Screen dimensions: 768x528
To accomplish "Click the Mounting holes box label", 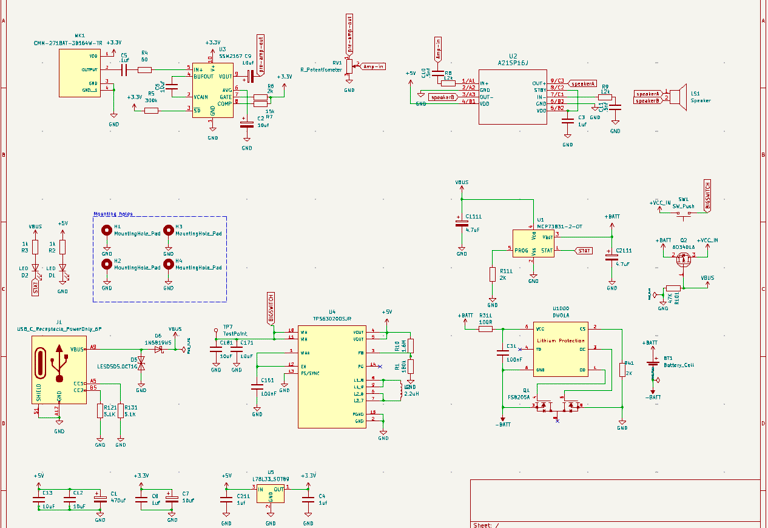I will pos(113,214).
